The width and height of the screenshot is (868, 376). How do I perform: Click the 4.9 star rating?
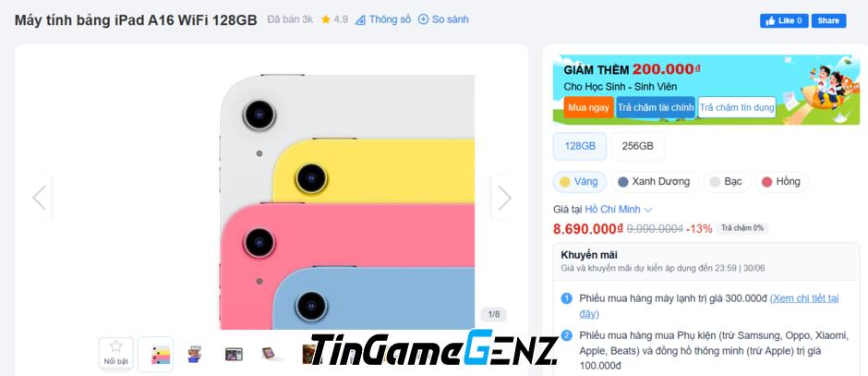(x=334, y=19)
